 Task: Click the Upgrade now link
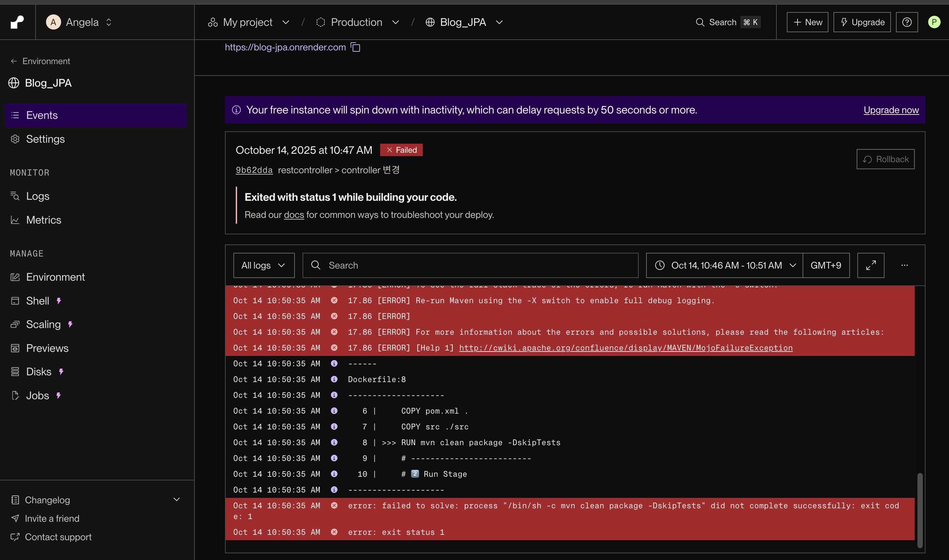point(891,110)
